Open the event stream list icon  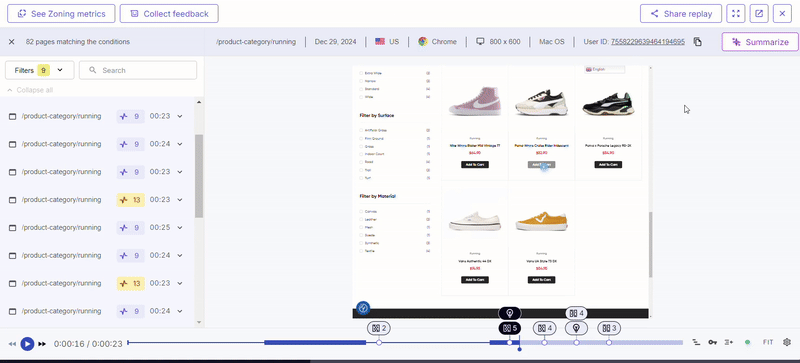pos(696,342)
